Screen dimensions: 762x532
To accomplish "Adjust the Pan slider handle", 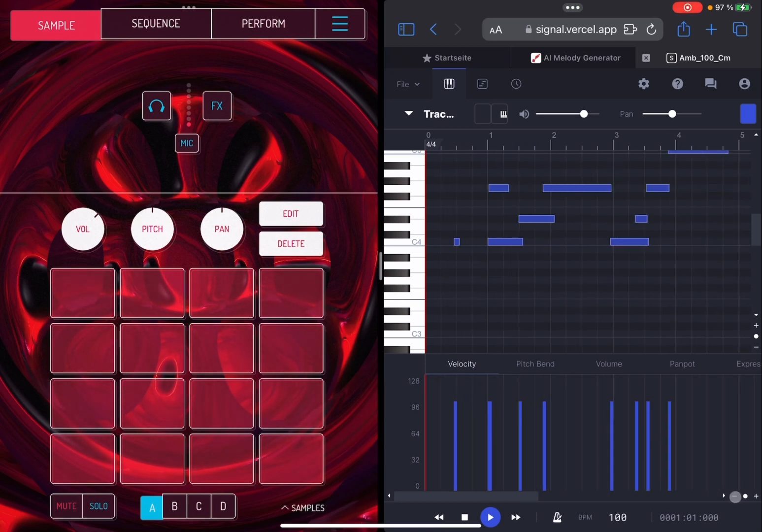I will tap(672, 114).
